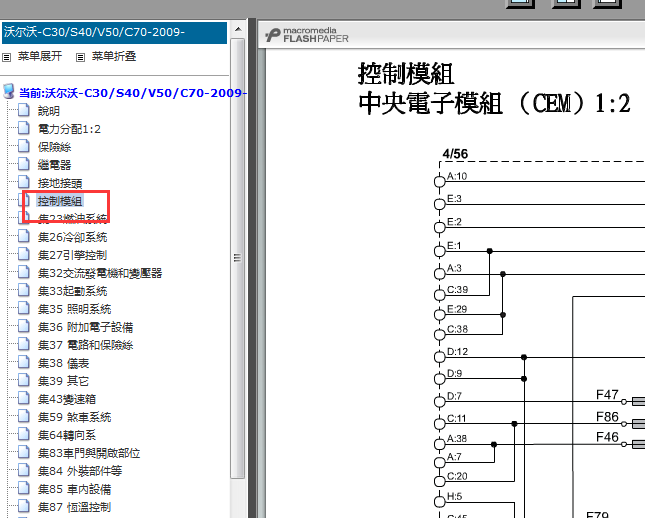Open 集83車門與開啟部位

click(89, 453)
